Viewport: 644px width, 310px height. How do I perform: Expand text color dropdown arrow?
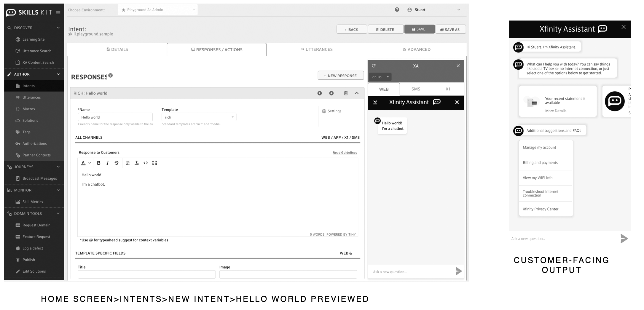pos(90,163)
